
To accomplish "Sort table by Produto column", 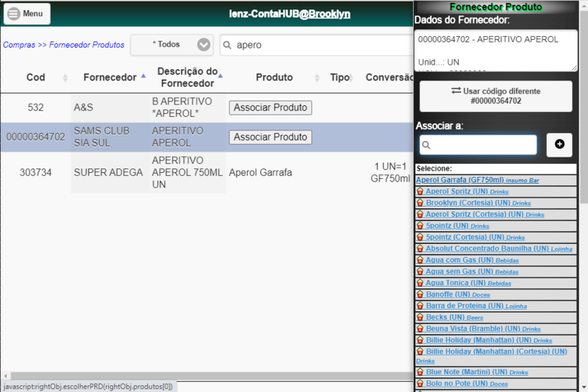I will point(274,77).
